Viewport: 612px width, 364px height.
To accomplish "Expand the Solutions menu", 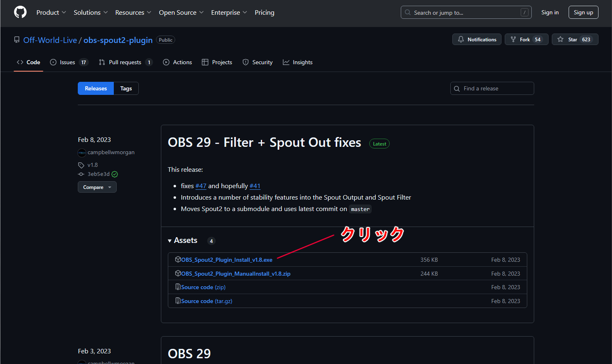I will pyautogui.click(x=91, y=12).
